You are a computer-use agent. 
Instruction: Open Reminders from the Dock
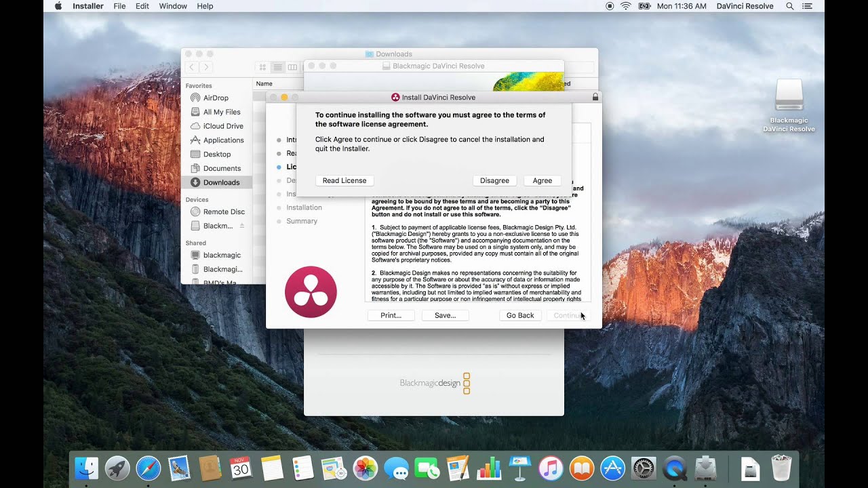pos(303,468)
